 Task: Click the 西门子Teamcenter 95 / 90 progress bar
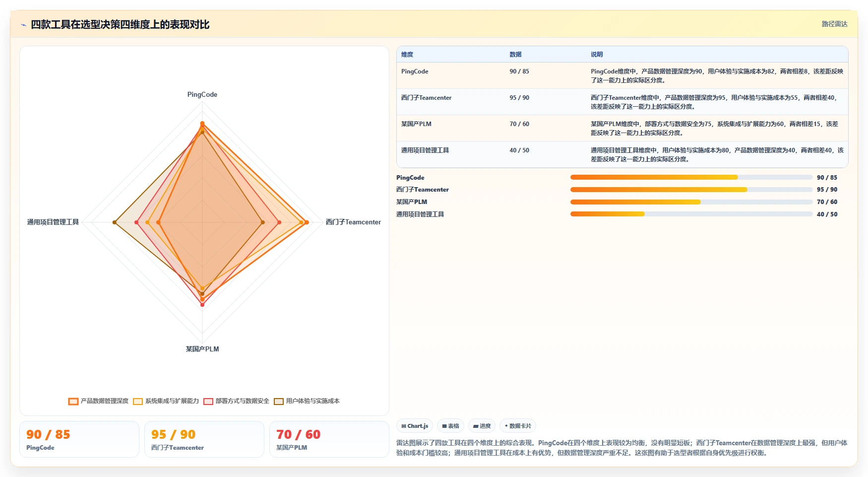pos(691,190)
